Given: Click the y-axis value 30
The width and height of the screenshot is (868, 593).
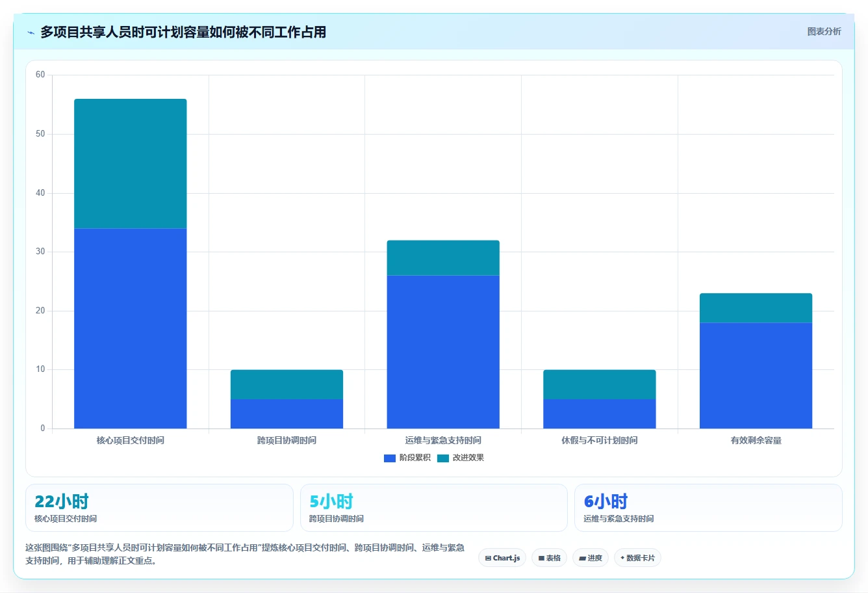Looking at the screenshot, I should pos(40,252).
